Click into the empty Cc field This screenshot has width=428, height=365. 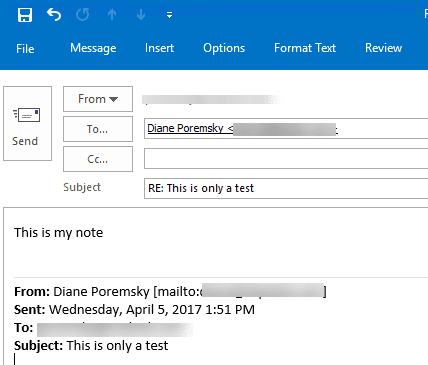(x=286, y=159)
